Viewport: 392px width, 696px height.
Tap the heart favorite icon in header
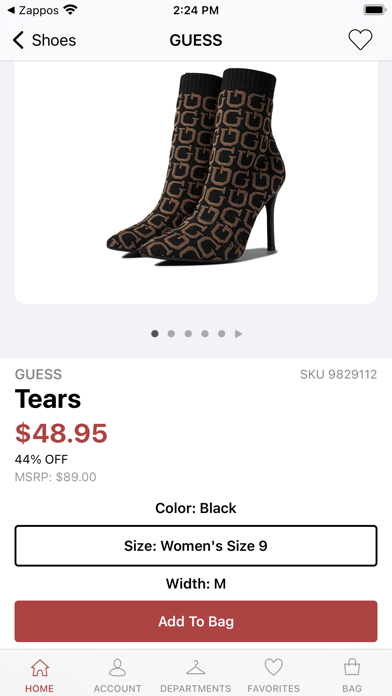(360, 40)
